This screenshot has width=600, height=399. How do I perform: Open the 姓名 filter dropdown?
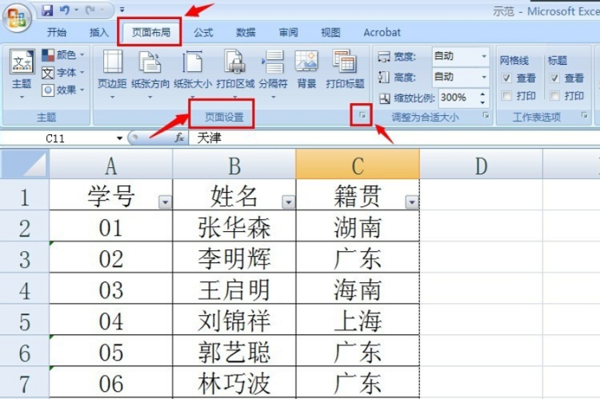tap(289, 202)
